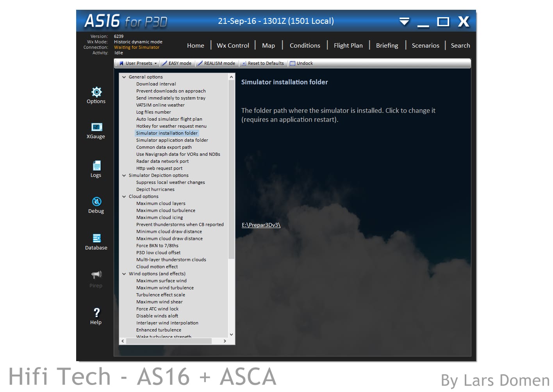Select Maximum cloud draw distance option
The image size is (553, 392).
[169, 239]
